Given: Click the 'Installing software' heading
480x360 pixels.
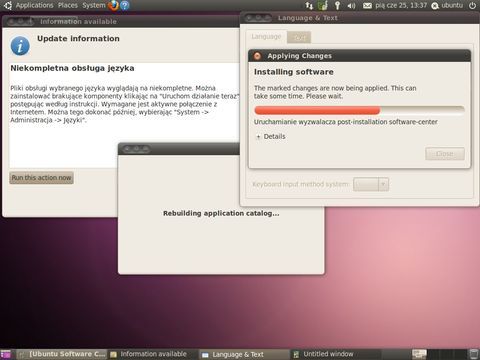Looking at the screenshot, I should pyautogui.click(x=294, y=72).
